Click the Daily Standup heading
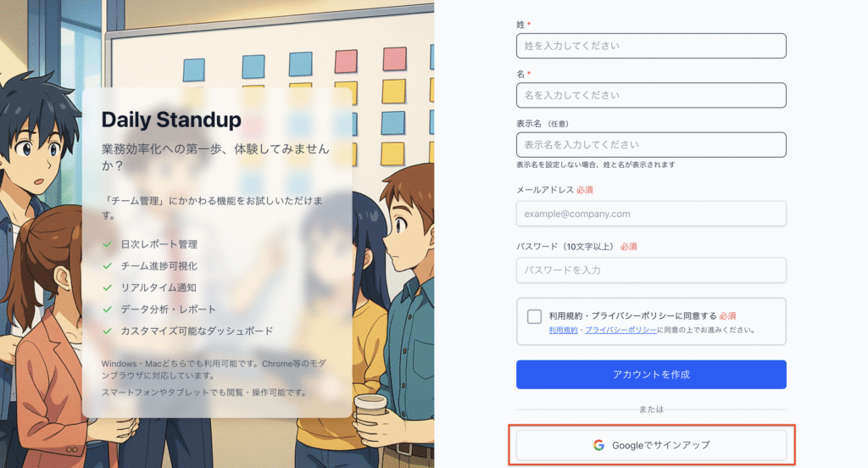The height and width of the screenshot is (468, 868). 171,120
